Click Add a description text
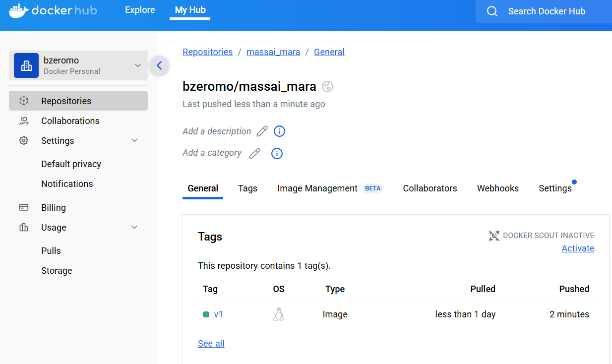This screenshot has width=612, height=364. 217,131
